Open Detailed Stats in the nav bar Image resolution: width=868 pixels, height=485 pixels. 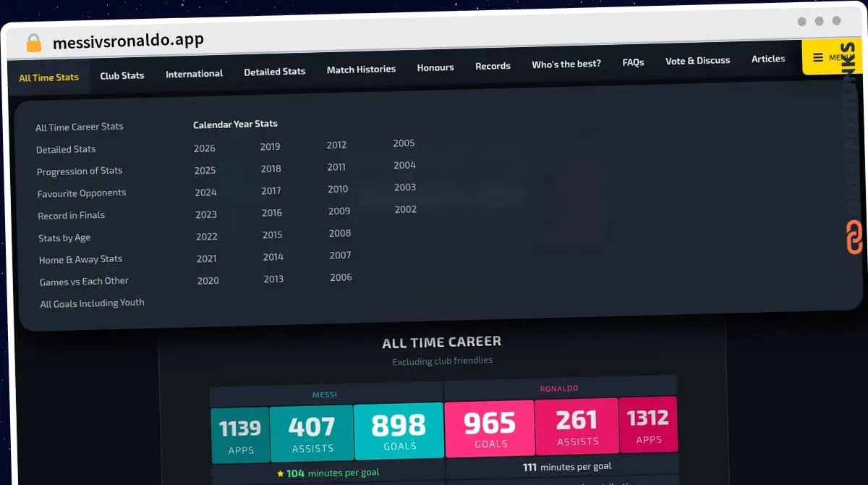coord(275,72)
